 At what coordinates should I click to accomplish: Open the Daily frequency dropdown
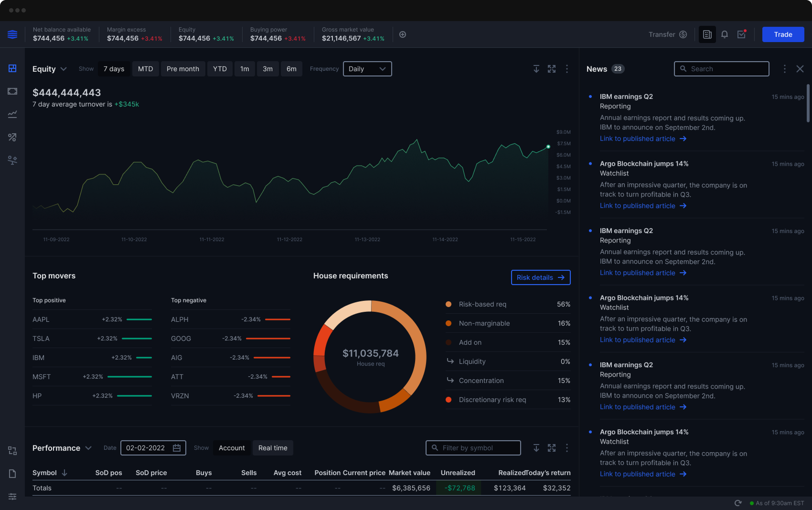(367, 69)
